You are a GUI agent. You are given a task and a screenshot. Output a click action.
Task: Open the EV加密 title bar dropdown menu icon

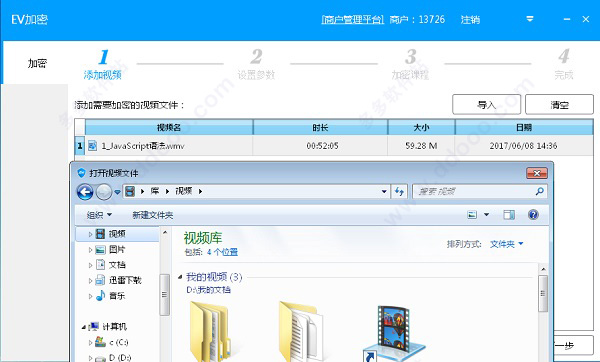coord(530,19)
